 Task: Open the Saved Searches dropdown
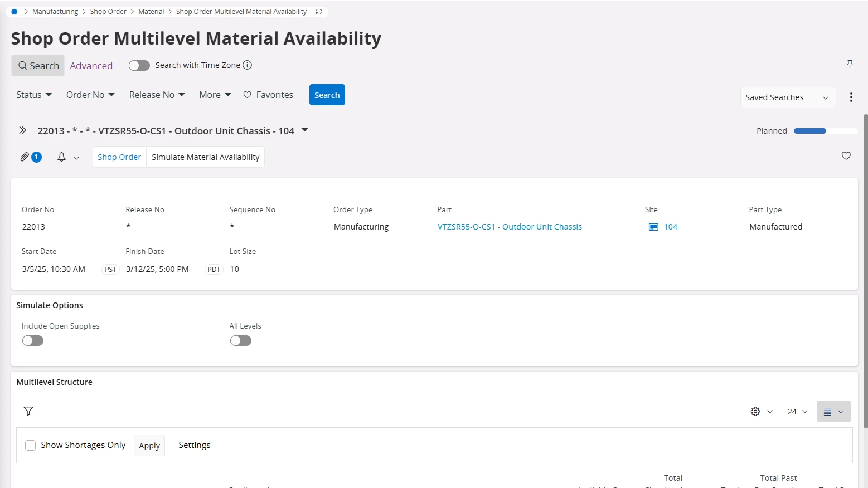pos(787,97)
